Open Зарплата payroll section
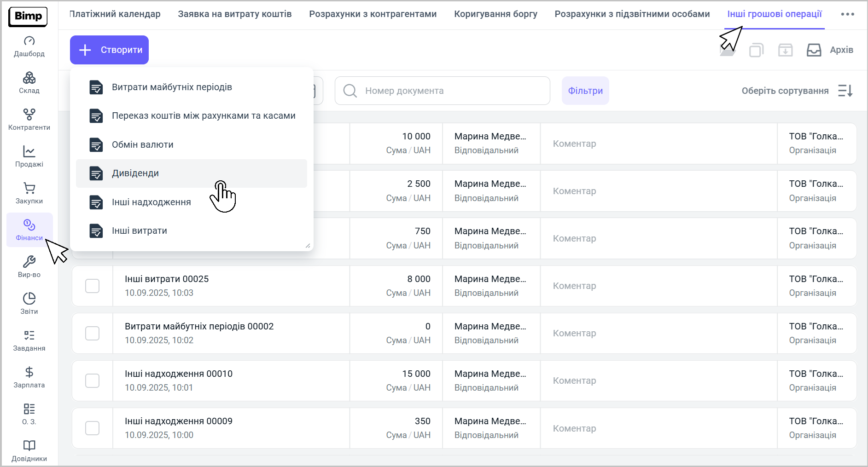Image resolution: width=868 pixels, height=467 pixels. [x=29, y=377]
